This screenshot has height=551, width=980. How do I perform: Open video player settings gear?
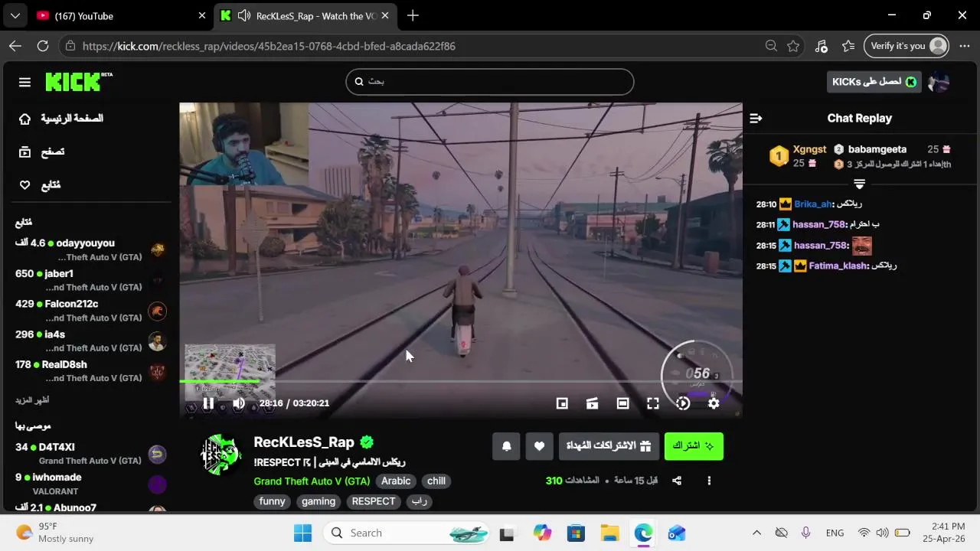coord(713,403)
